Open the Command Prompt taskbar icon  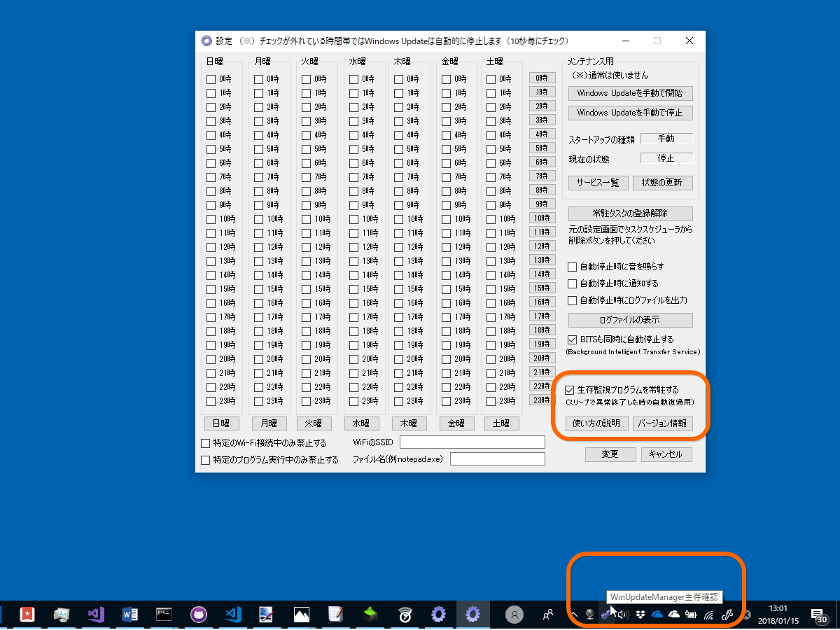163,615
